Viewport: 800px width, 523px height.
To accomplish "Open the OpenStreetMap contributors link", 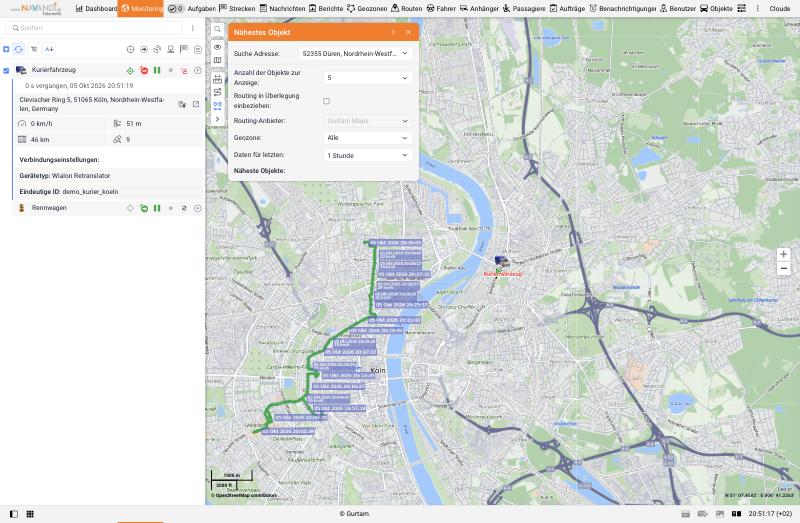I will pyautogui.click(x=244, y=495).
